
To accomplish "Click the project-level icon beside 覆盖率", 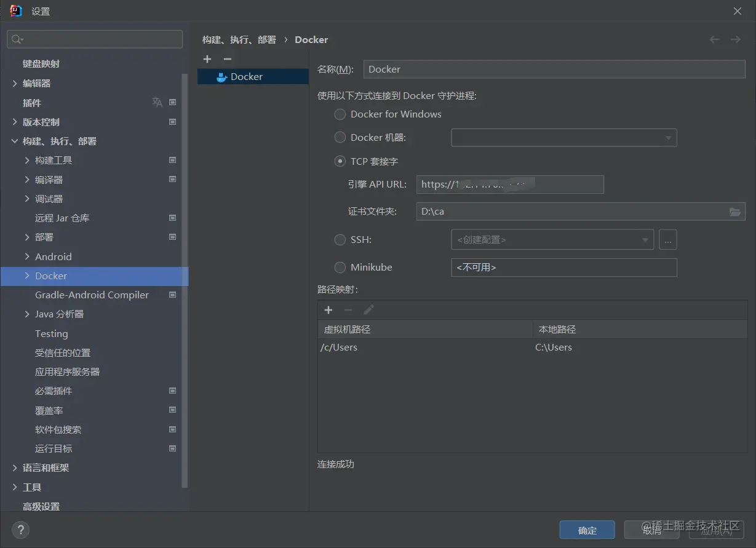I will tap(172, 410).
